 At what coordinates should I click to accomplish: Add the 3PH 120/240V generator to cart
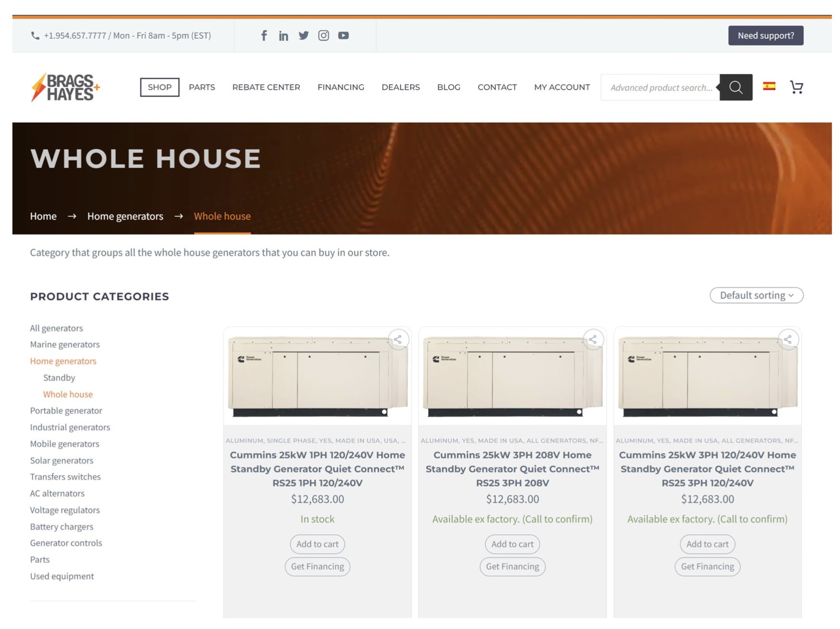tap(707, 544)
